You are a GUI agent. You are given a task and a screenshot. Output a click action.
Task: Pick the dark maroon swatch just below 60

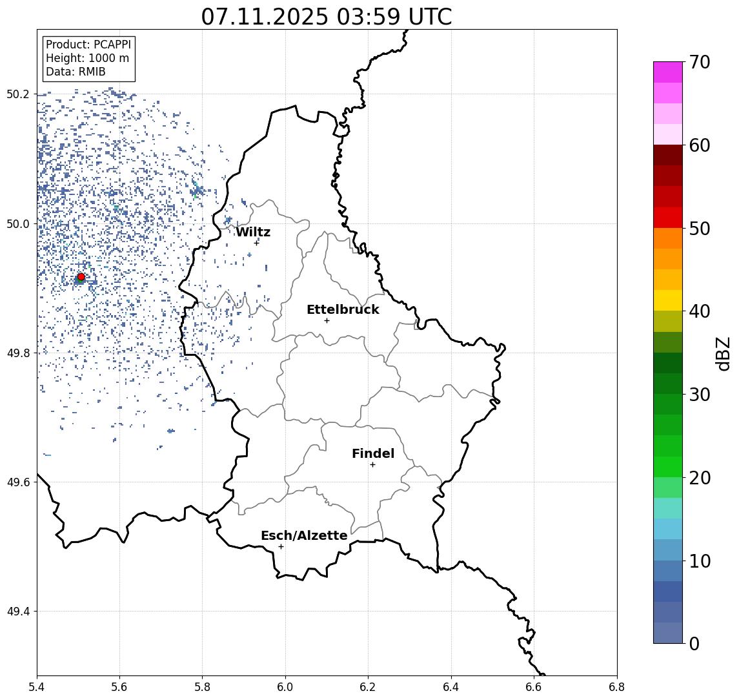(668, 155)
